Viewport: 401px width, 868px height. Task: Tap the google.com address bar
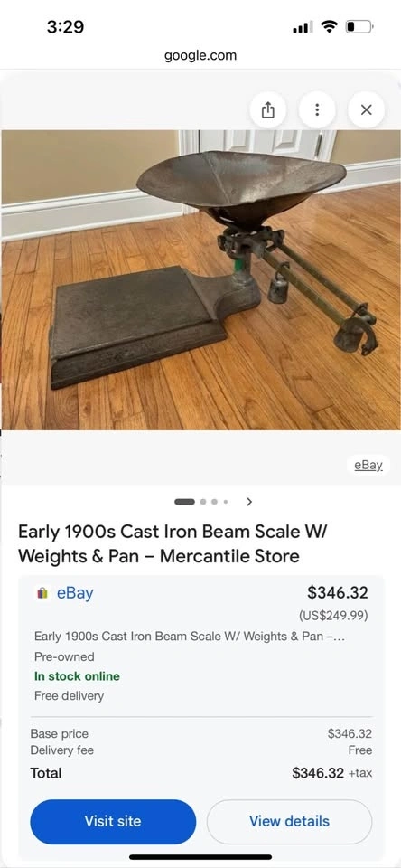(x=200, y=55)
